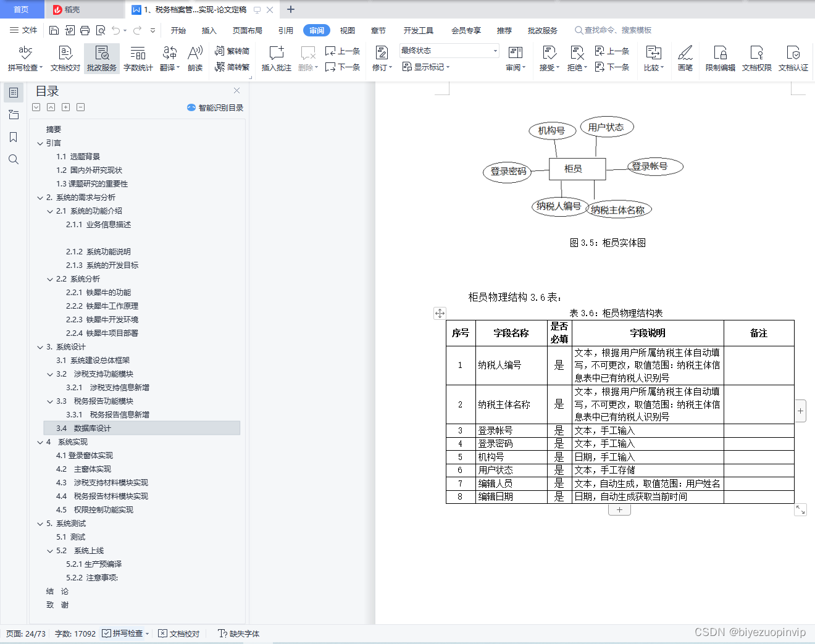Switch to the 视图 ribbon tab
The height and width of the screenshot is (644, 815).
tap(348, 30)
